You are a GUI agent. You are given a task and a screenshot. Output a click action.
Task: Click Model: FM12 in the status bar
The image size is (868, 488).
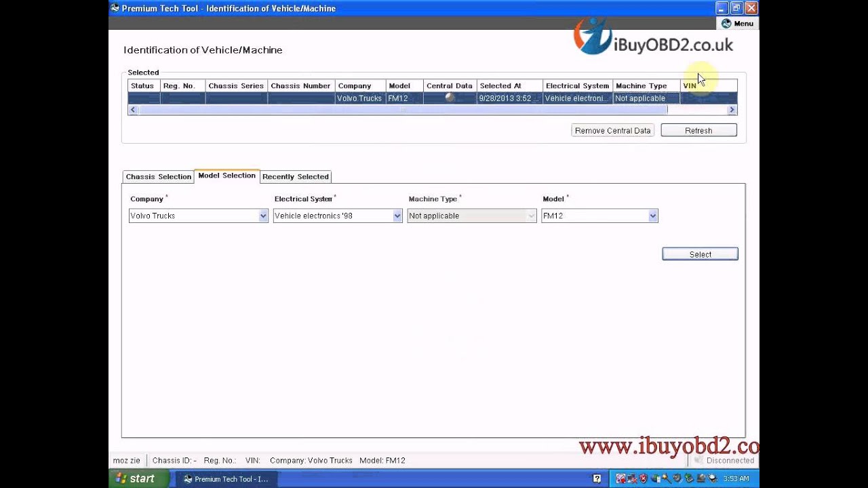tap(382, 460)
